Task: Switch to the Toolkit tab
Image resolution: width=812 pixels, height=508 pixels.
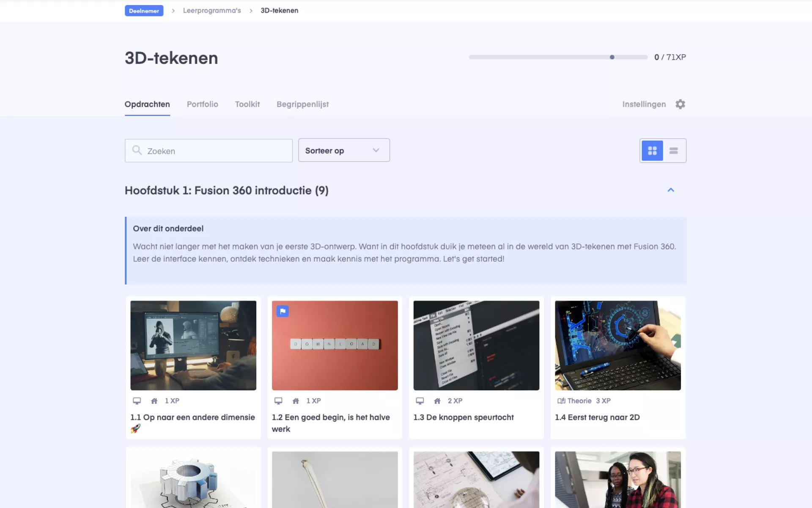Action: point(247,104)
